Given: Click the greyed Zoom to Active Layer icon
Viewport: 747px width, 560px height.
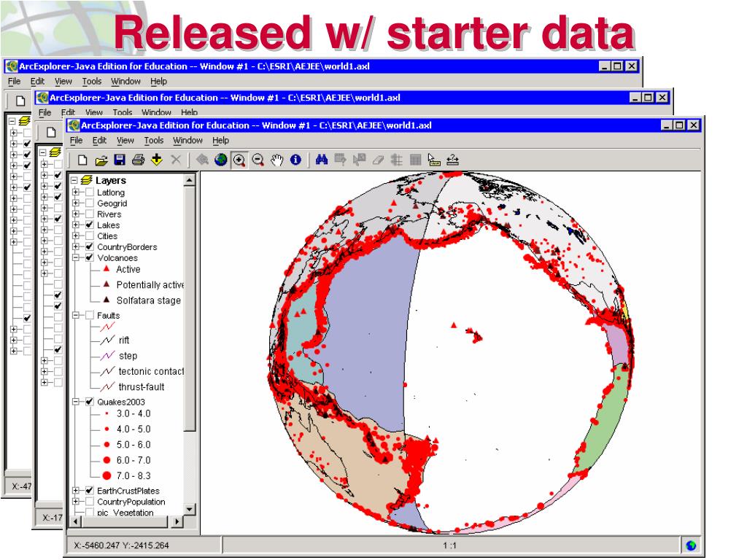Looking at the screenshot, I should coord(202,160).
